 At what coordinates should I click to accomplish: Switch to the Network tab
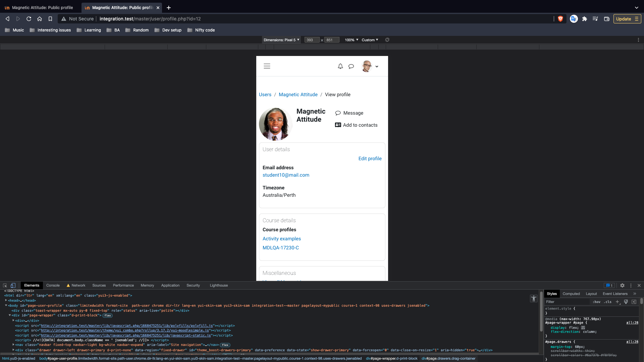coord(76,286)
